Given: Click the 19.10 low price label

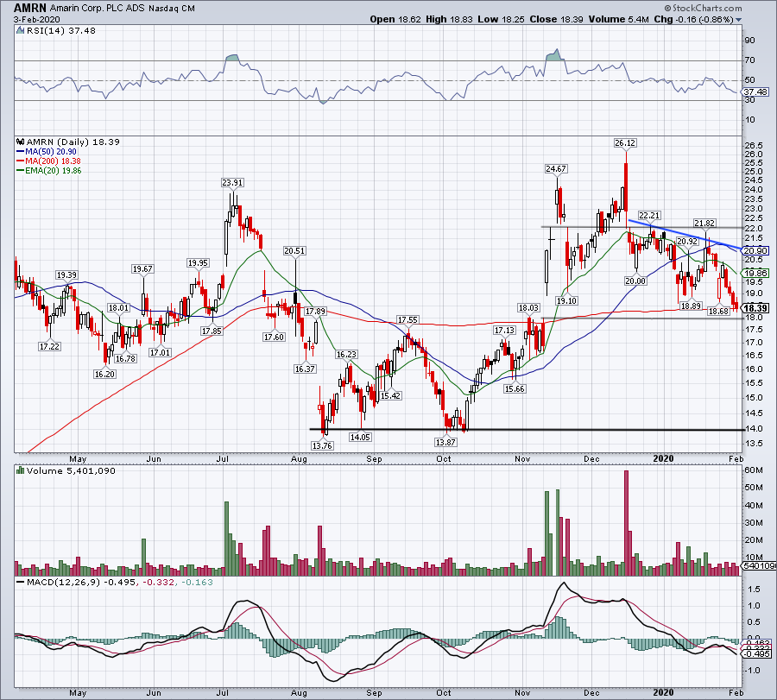Looking at the screenshot, I should click(x=566, y=300).
